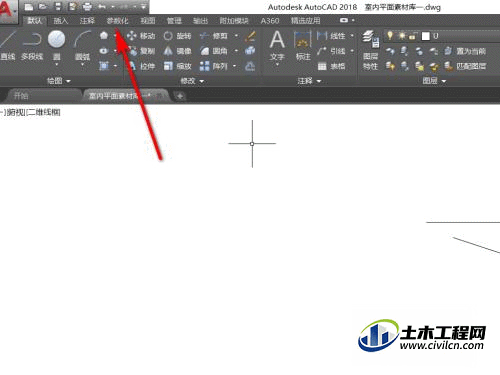
Task: Click the Freeze layer icon in the first row of Layers panel tools
Action: tap(419, 51)
